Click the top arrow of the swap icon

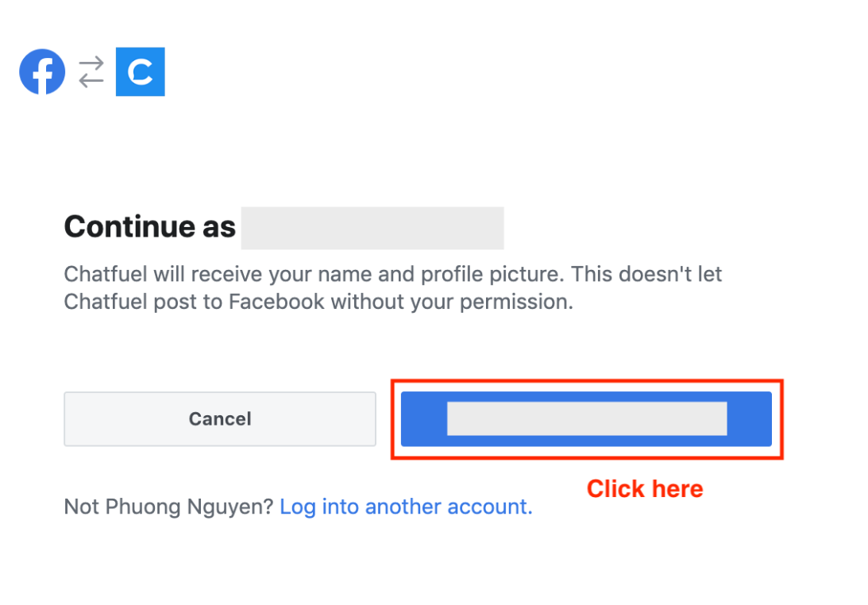coord(91,64)
